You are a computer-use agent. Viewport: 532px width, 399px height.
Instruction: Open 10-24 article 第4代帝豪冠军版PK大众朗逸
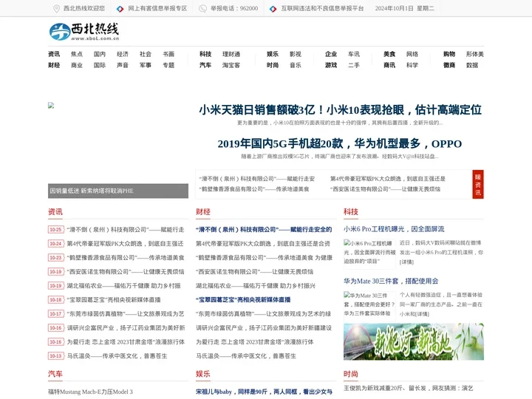point(125,244)
